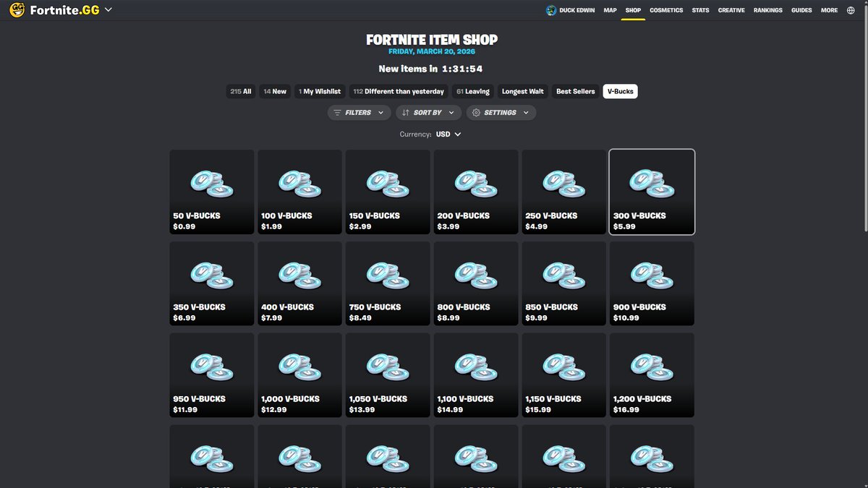Click the Fortnite Item Shop heading
This screenshot has height=488, width=868.
tap(432, 40)
